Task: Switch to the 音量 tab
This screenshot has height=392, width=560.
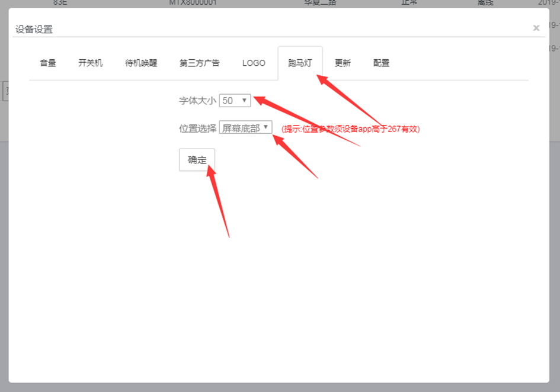Action: [48, 63]
